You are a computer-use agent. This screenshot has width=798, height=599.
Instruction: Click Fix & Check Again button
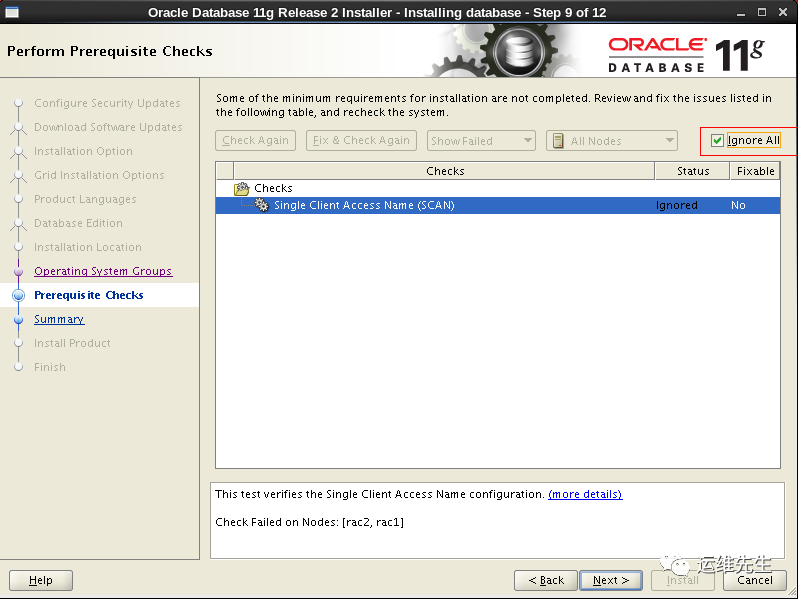(x=361, y=140)
